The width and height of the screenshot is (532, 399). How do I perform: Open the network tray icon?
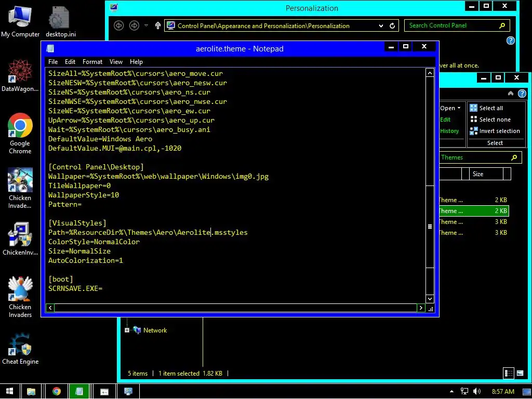click(x=464, y=392)
